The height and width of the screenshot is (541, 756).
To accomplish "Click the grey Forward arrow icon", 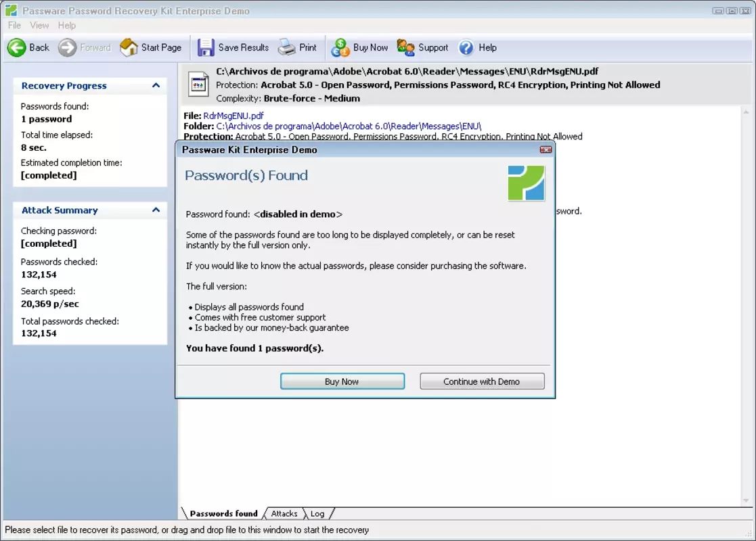I will [67, 48].
